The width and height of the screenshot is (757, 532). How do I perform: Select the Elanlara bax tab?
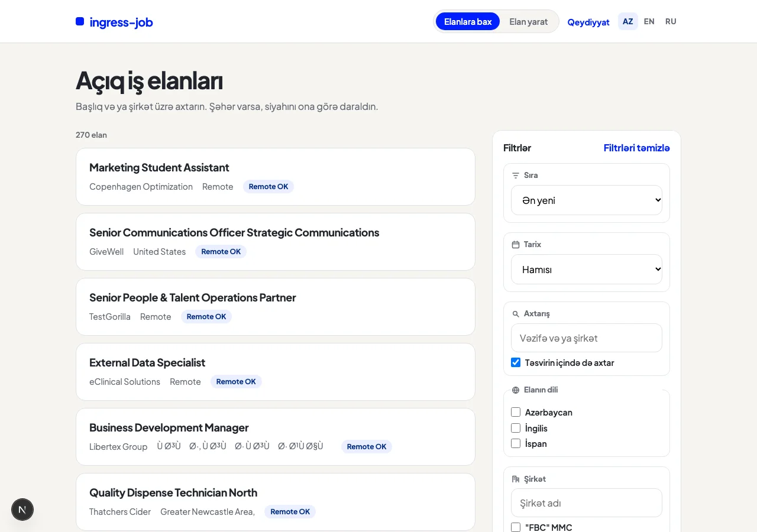468,22
